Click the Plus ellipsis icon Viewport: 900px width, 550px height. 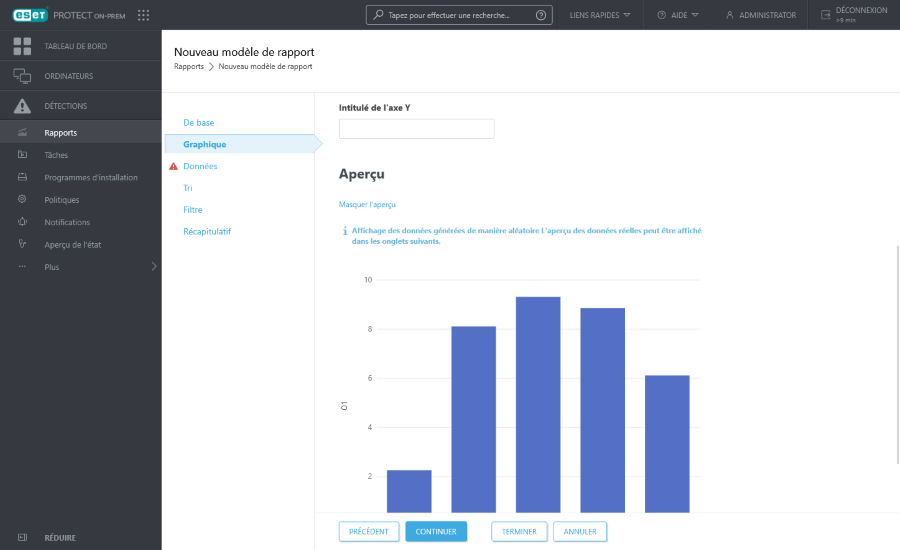point(22,266)
